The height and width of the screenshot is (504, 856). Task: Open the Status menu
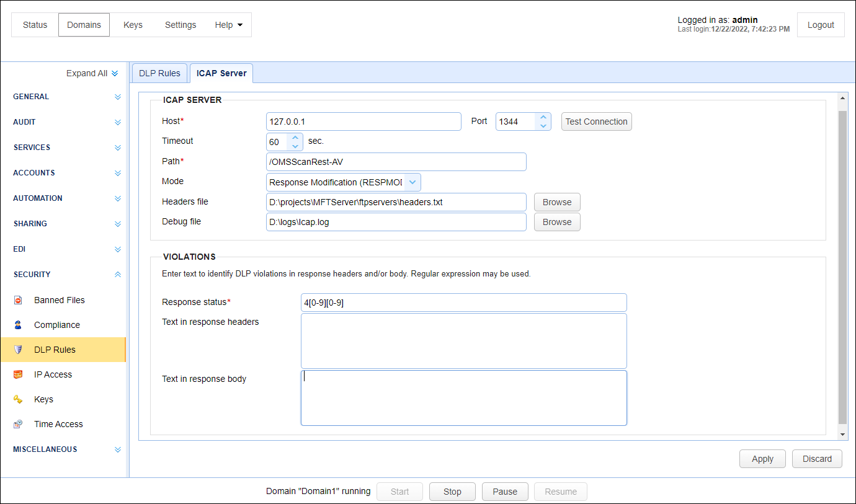click(x=35, y=25)
